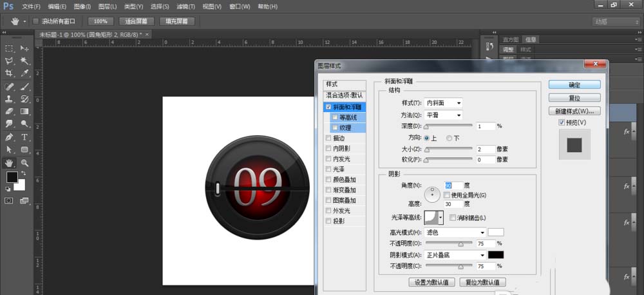Viewport: 644px width, 295px height.
Task: Select the Pen tool
Action: (10, 137)
